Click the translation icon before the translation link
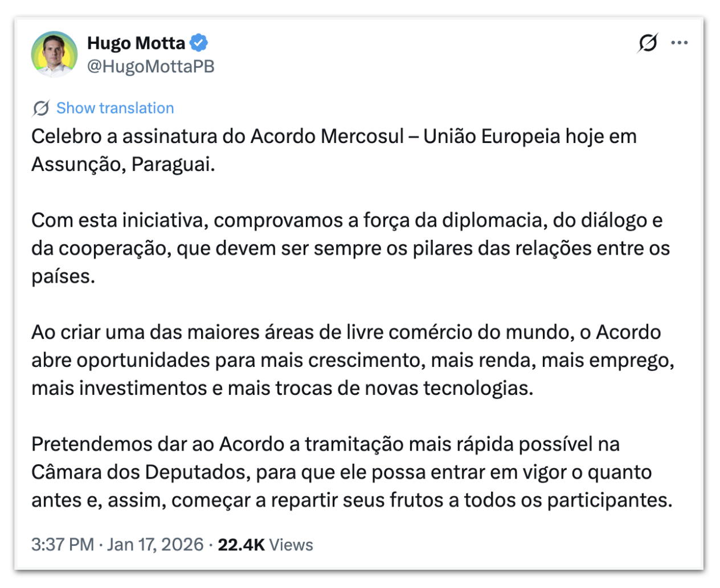The height and width of the screenshot is (588, 720). [x=39, y=108]
